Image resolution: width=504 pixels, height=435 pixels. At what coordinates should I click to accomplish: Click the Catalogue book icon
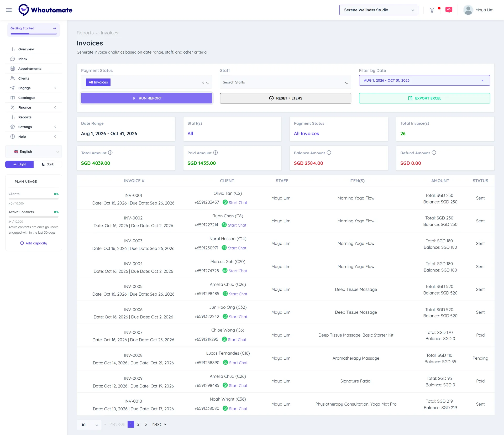12,98
